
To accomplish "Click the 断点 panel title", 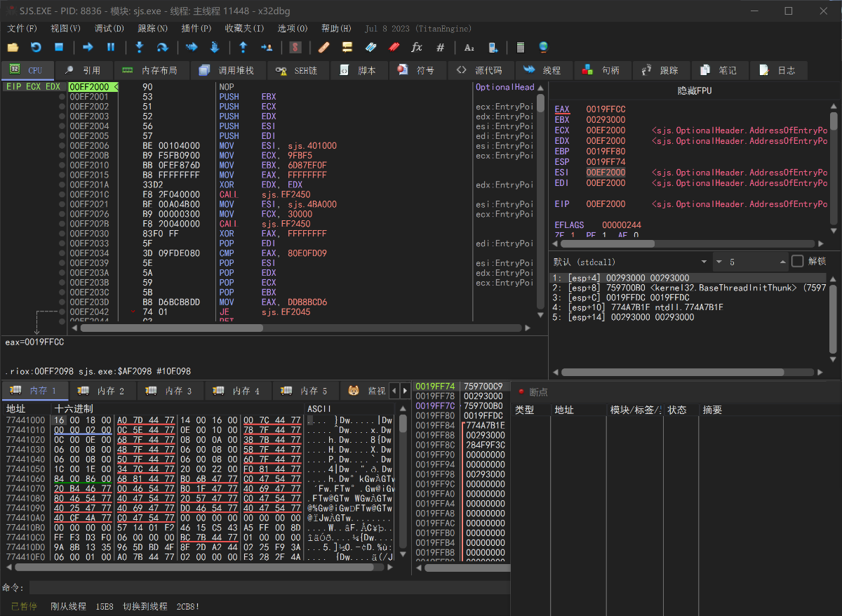I will pyautogui.click(x=539, y=392).
